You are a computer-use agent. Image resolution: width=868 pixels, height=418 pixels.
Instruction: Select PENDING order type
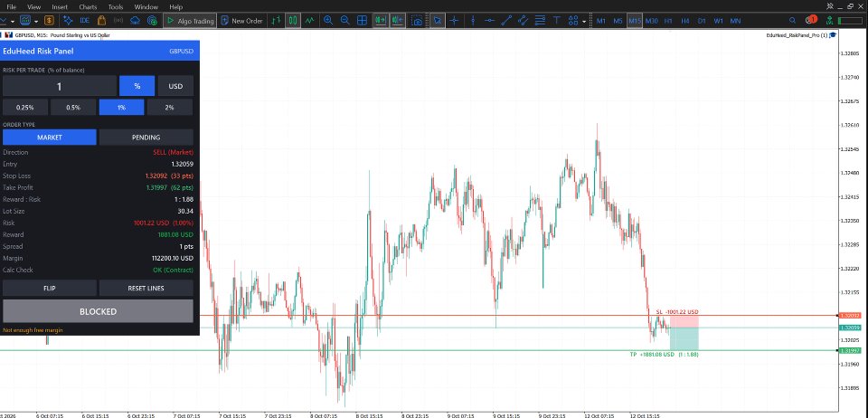[x=146, y=138]
